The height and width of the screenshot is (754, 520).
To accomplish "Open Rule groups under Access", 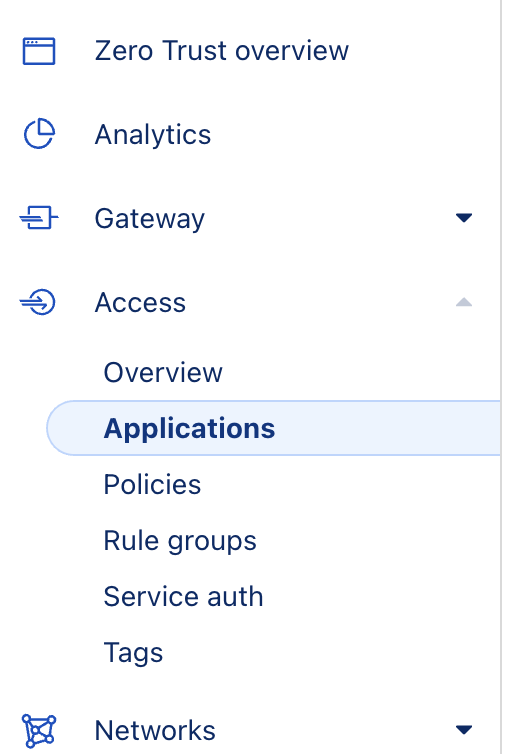I will click(180, 541).
